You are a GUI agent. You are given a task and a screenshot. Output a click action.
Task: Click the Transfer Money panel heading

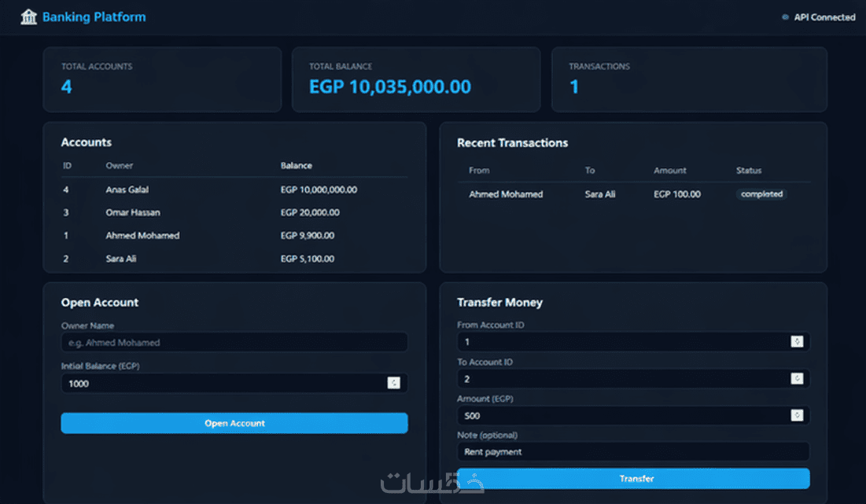[499, 303]
